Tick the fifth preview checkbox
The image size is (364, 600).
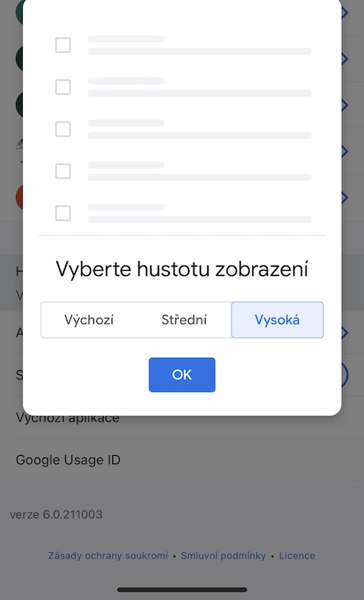63,213
